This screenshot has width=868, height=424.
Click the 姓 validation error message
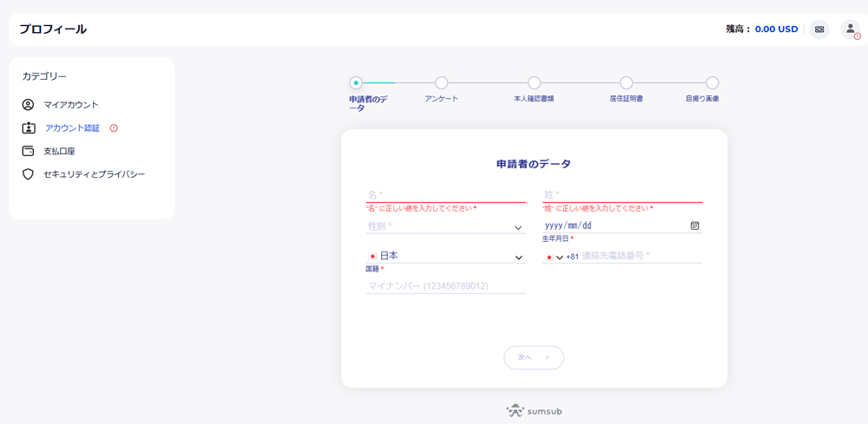coord(597,208)
